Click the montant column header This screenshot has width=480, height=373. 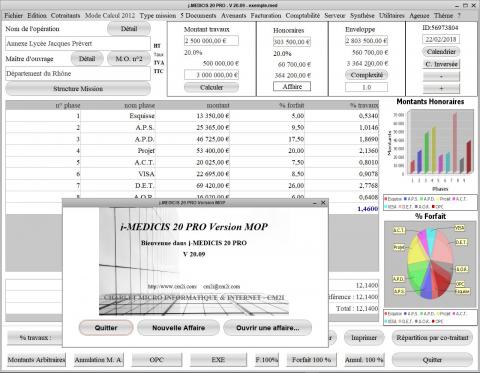pyautogui.click(x=192, y=105)
